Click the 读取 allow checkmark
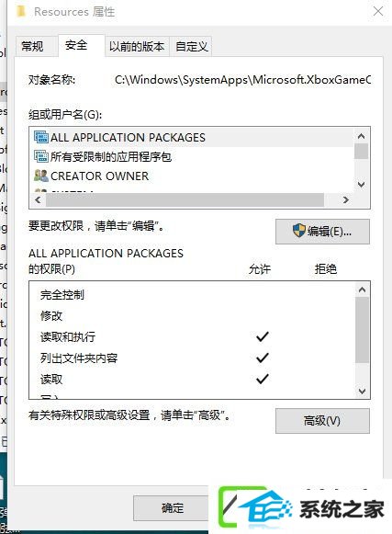 263,379
